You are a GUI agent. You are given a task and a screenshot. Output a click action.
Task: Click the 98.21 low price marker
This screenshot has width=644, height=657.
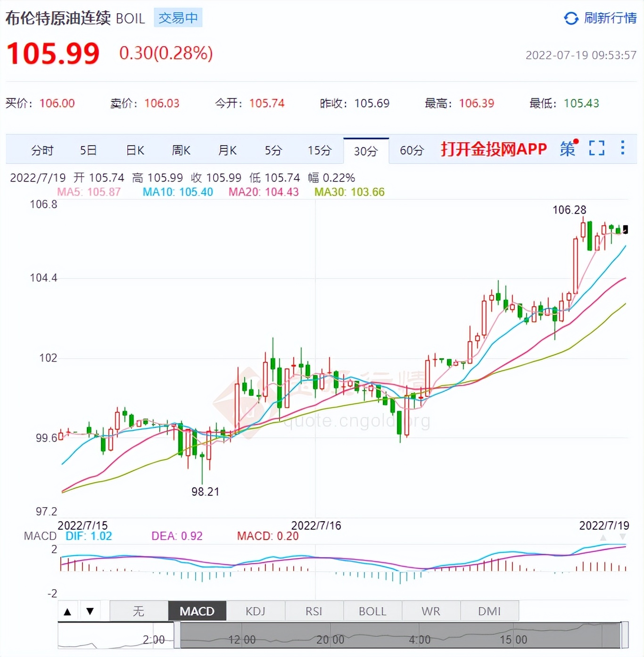coord(205,492)
